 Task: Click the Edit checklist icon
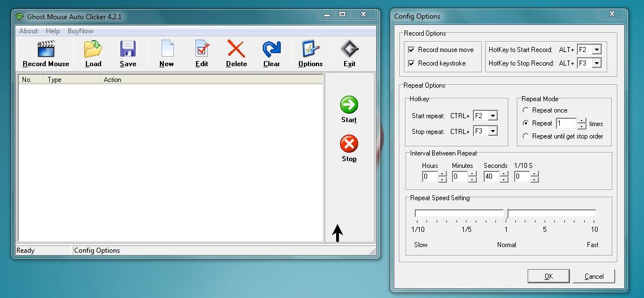[x=202, y=49]
